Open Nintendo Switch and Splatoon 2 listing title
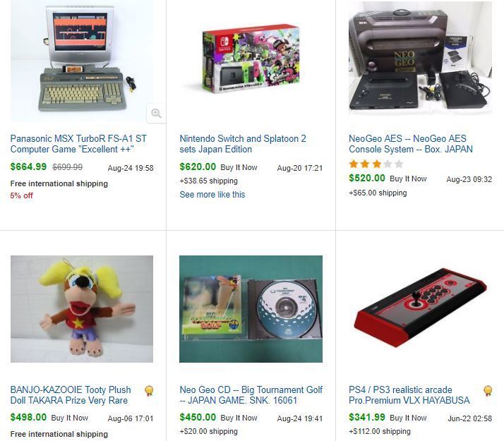The width and height of the screenshot is (504, 441). pos(243,144)
